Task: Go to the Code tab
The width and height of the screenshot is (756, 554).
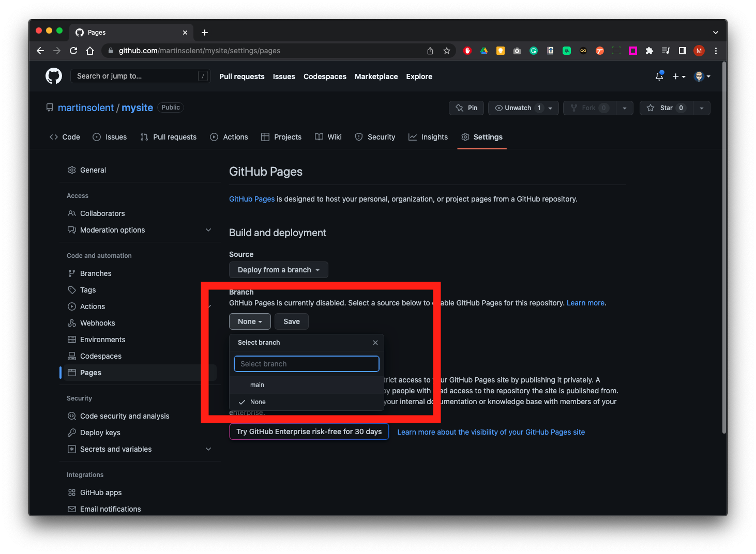Action: click(x=65, y=137)
